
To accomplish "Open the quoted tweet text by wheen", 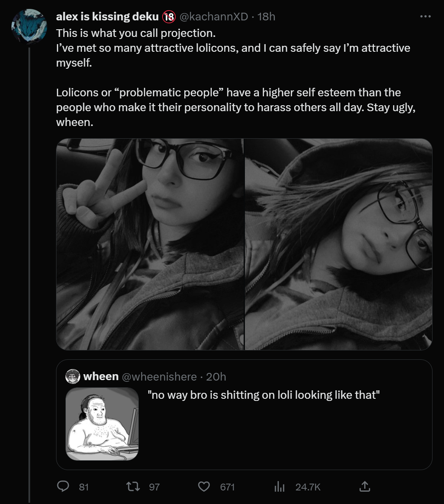I will [x=264, y=395].
